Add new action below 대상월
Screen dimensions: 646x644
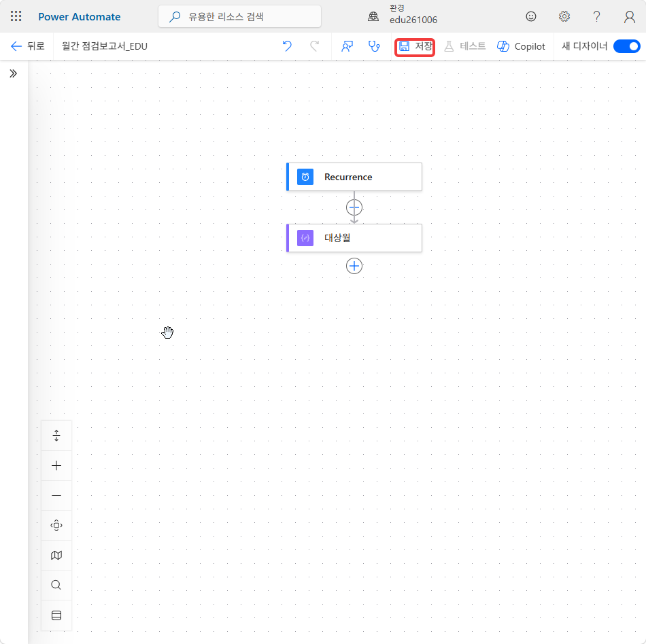[354, 266]
